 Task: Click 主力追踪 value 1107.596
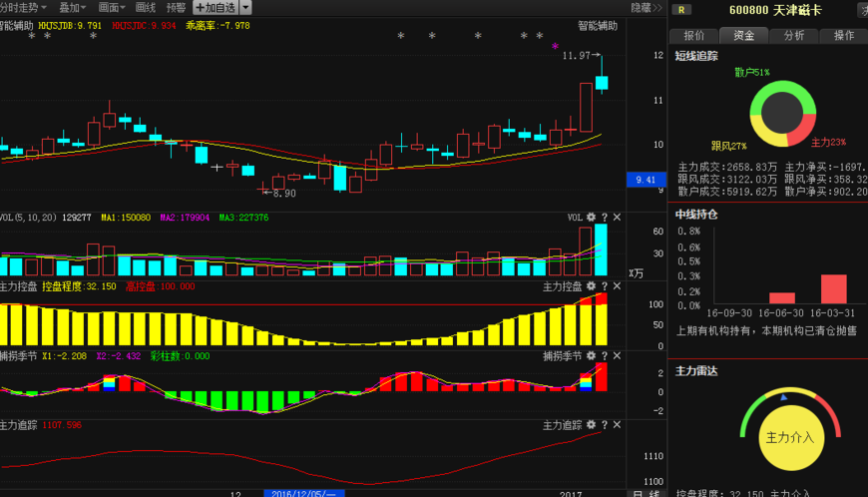[62, 425]
